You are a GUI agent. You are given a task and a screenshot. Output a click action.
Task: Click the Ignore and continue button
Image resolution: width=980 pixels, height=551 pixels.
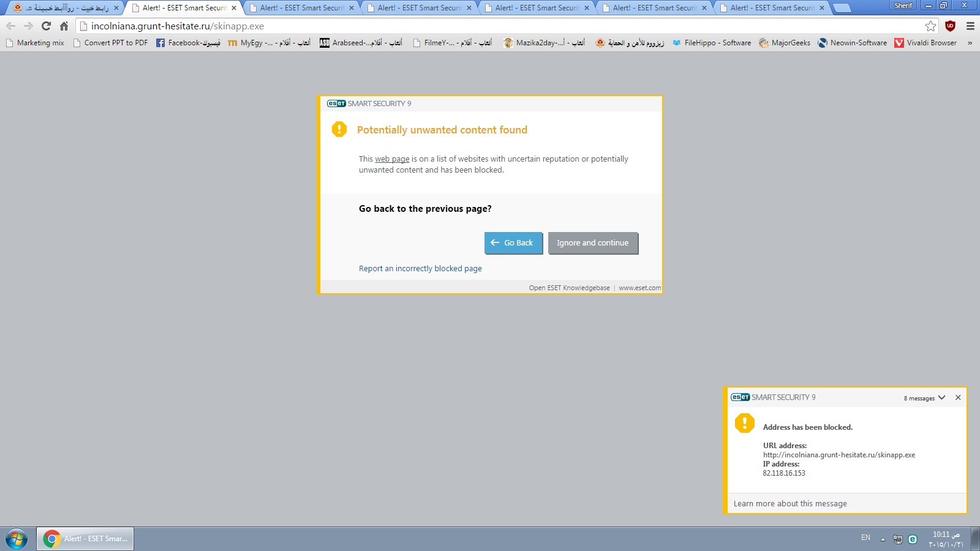click(x=593, y=243)
